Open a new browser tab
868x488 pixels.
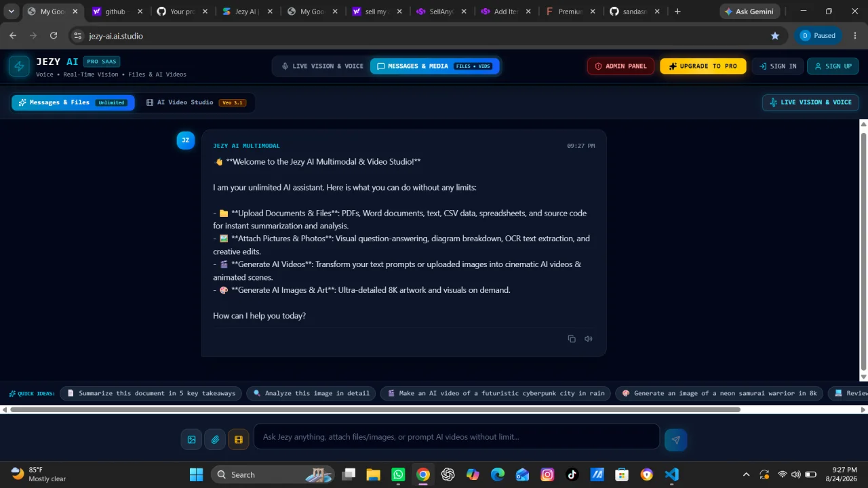tap(677, 12)
